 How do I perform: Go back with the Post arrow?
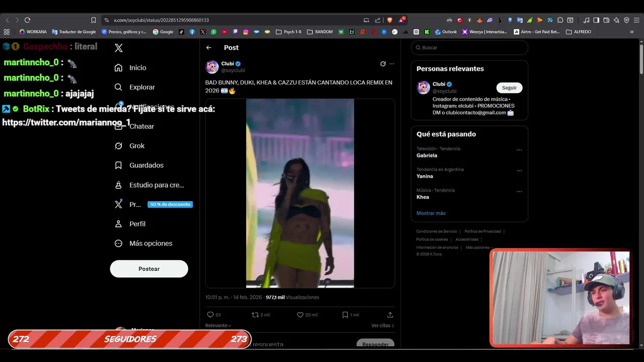point(209,48)
